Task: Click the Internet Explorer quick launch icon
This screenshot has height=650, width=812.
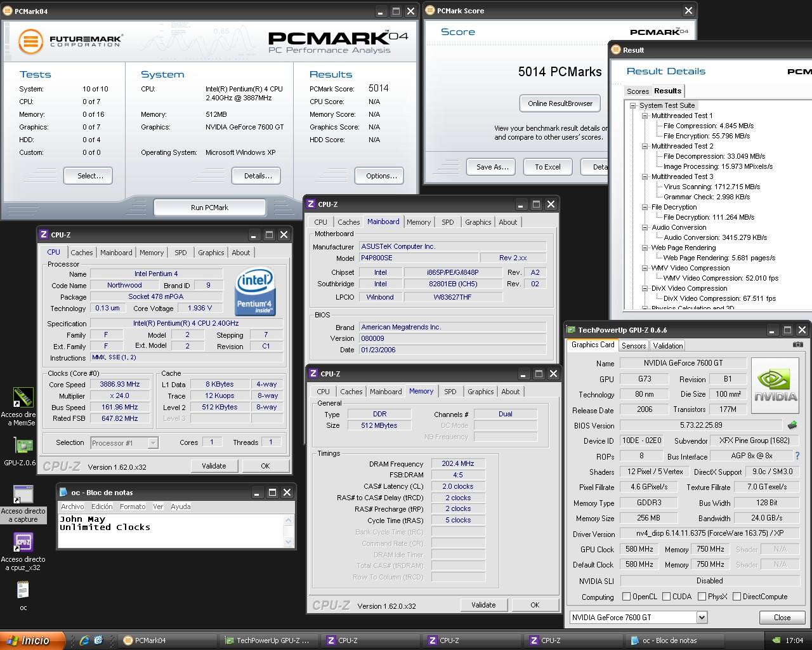Action: coord(84,640)
